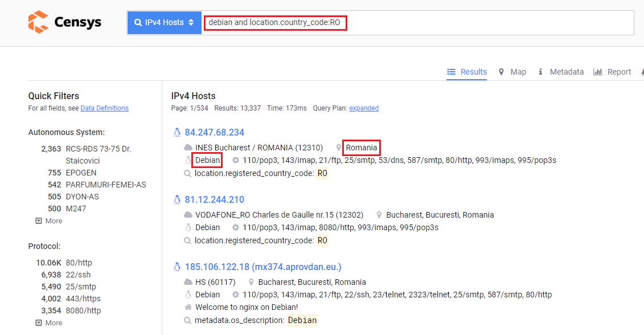Click cloud icon next to INES Bucharest
The width and height of the screenshot is (644, 335).
click(x=188, y=148)
